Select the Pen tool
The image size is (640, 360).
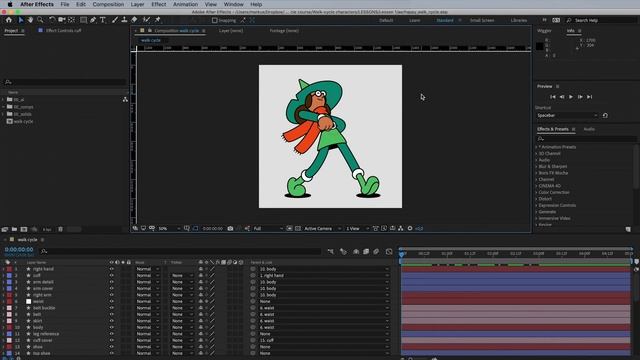point(93,20)
